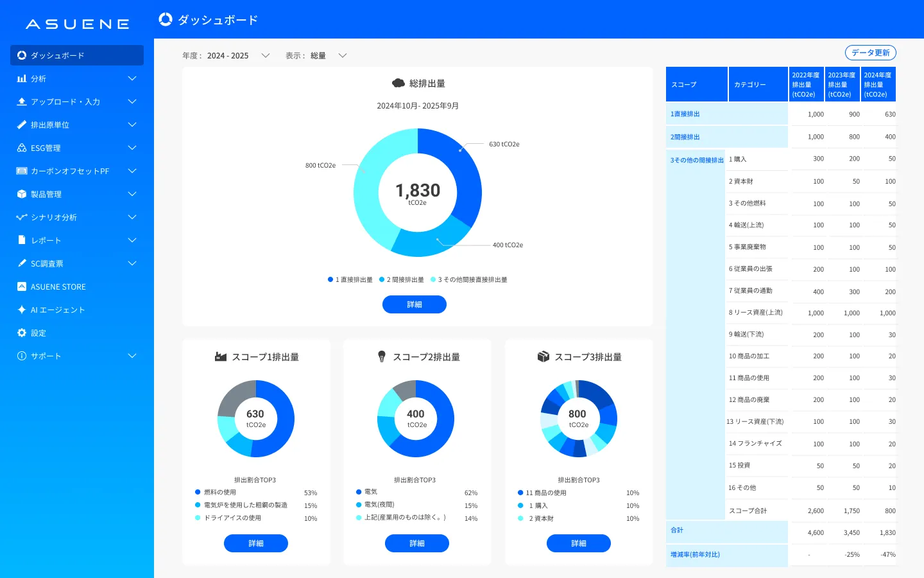Screen dimensions: 924x578
Task: Select ダッシュボード in the sidebar
Action: click(77, 55)
